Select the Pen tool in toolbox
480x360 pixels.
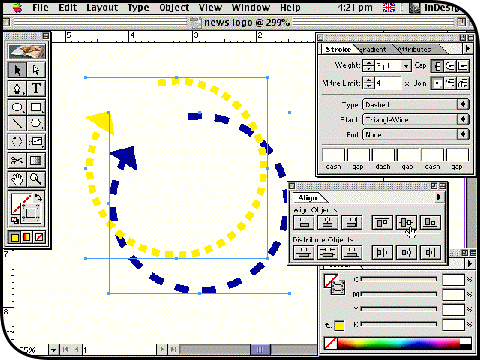17,89
